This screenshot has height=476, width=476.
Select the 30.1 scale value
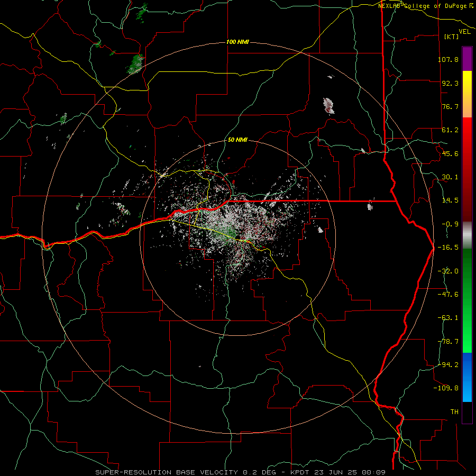[x=450, y=177]
